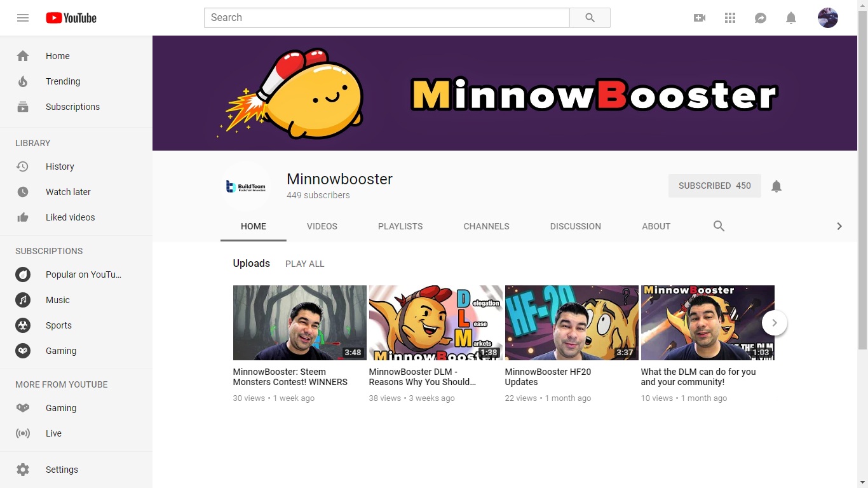Screen dimensions: 868x488
Task: Click the YouTube logo
Action: click(71, 18)
